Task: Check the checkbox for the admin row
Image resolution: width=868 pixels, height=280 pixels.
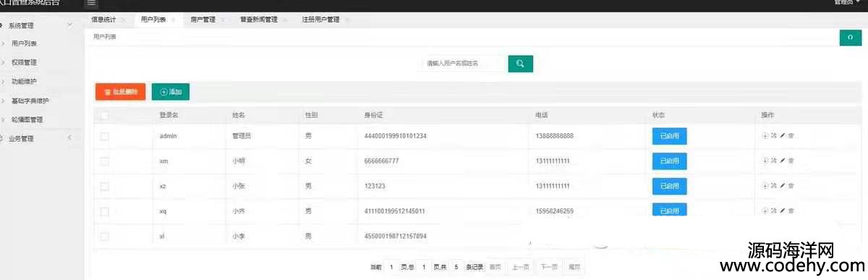Action: pyautogui.click(x=104, y=136)
